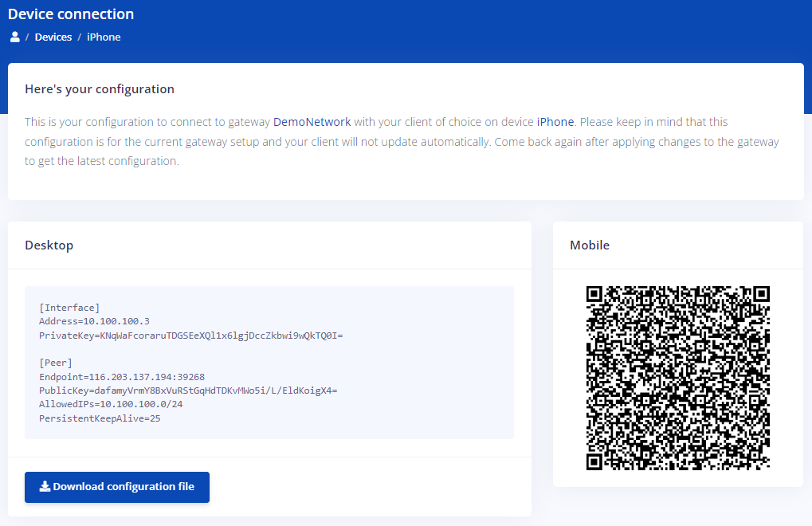Image resolution: width=812 pixels, height=526 pixels.
Task: Click the Desktop section heading
Action: click(49, 245)
